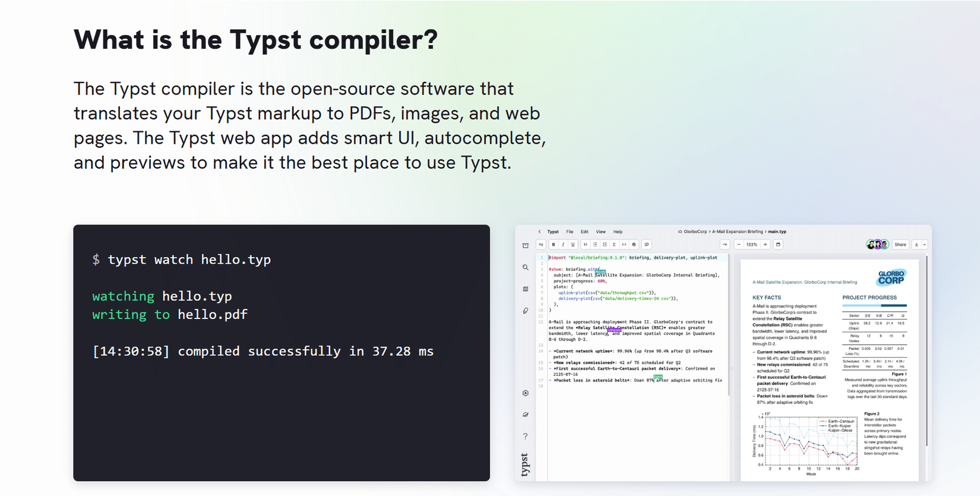Open the View menu
Image resolution: width=980 pixels, height=496 pixels.
click(601, 232)
